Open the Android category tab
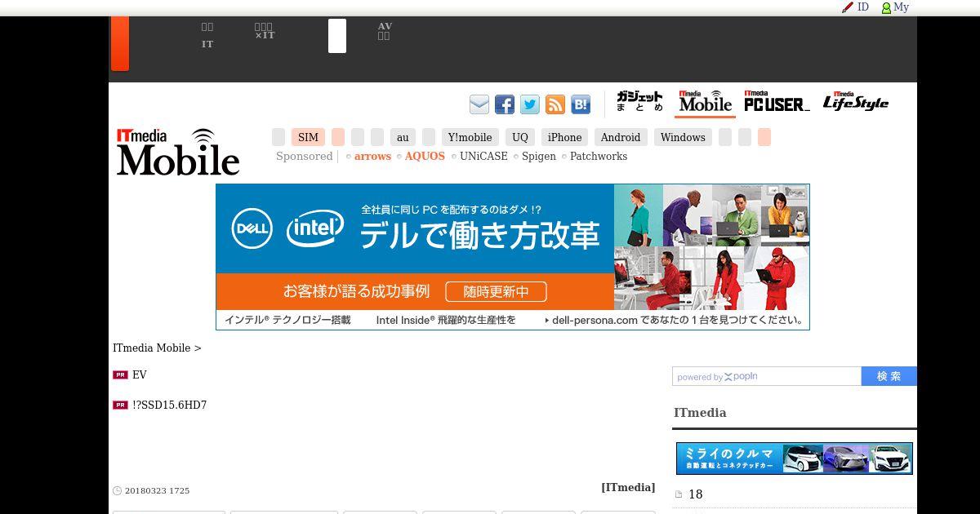This screenshot has height=514, width=980. [621, 137]
